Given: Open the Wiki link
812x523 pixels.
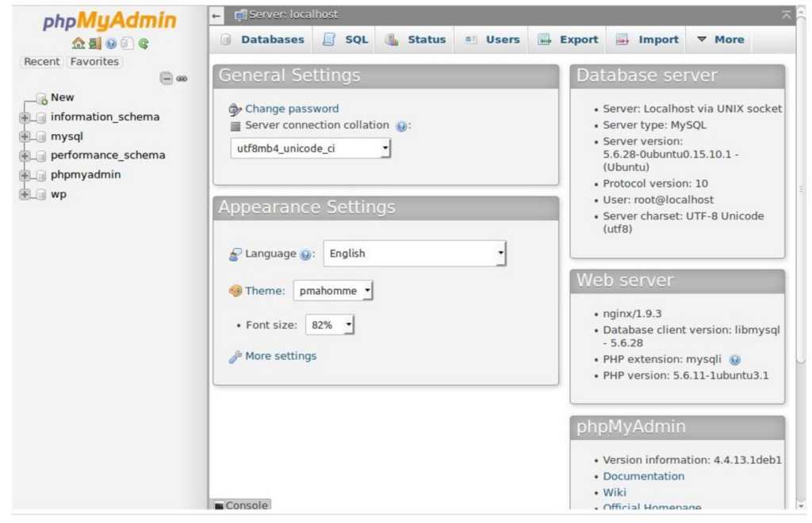Looking at the screenshot, I should [615, 492].
